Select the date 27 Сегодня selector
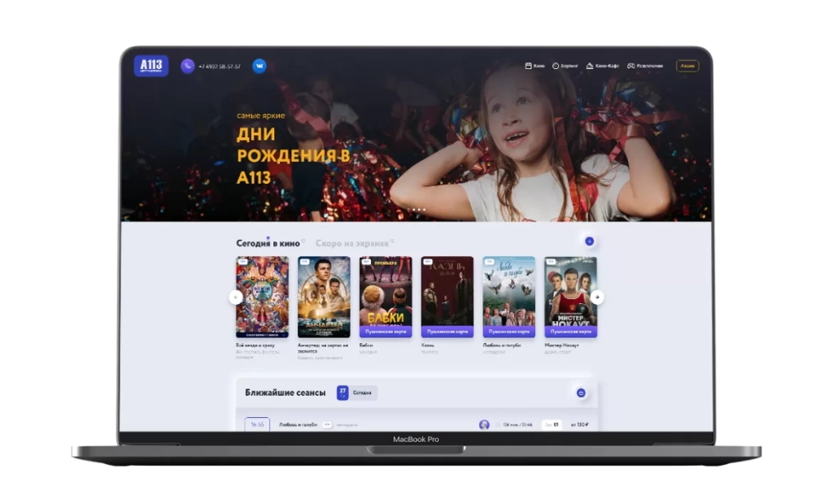The height and width of the screenshot is (504, 833). tap(356, 393)
